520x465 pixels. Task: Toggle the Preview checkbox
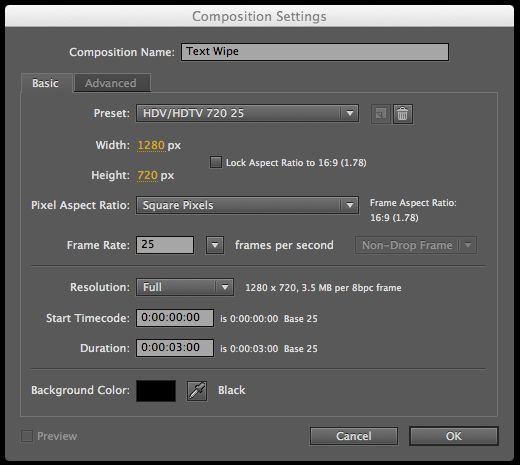(x=27, y=436)
